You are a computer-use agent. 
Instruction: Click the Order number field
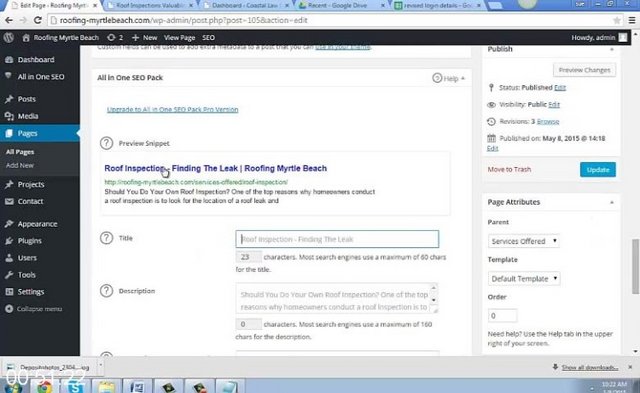pyautogui.click(x=502, y=316)
